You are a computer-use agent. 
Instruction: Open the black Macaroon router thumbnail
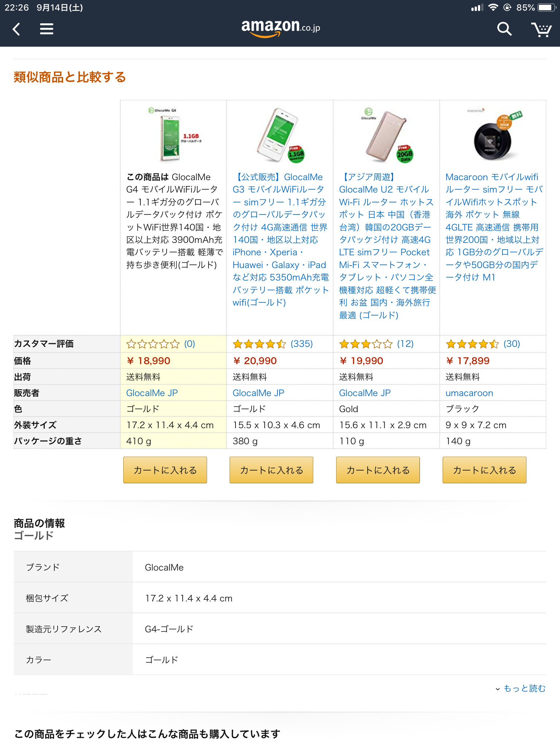[493, 136]
